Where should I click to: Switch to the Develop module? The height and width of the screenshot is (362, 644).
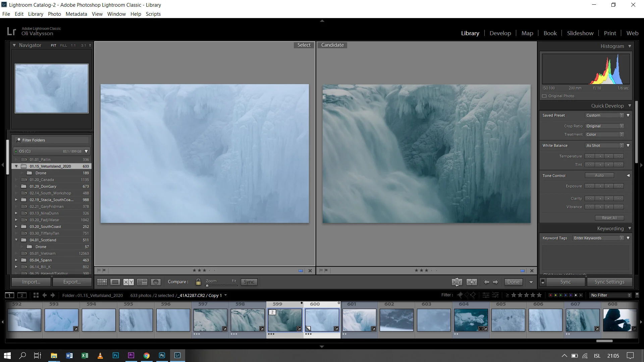click(x=500, y=33)
